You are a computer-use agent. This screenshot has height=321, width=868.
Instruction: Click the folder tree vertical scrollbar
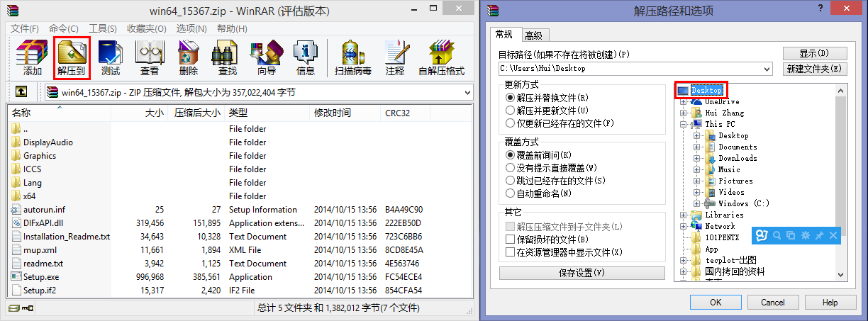pos(842,181)
